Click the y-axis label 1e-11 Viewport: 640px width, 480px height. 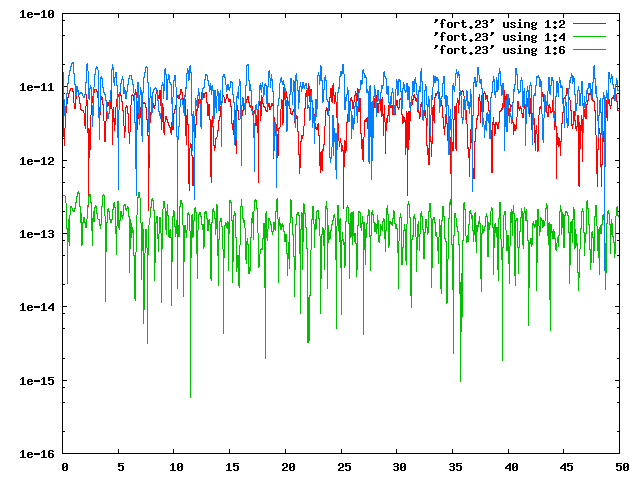(37, 87)
